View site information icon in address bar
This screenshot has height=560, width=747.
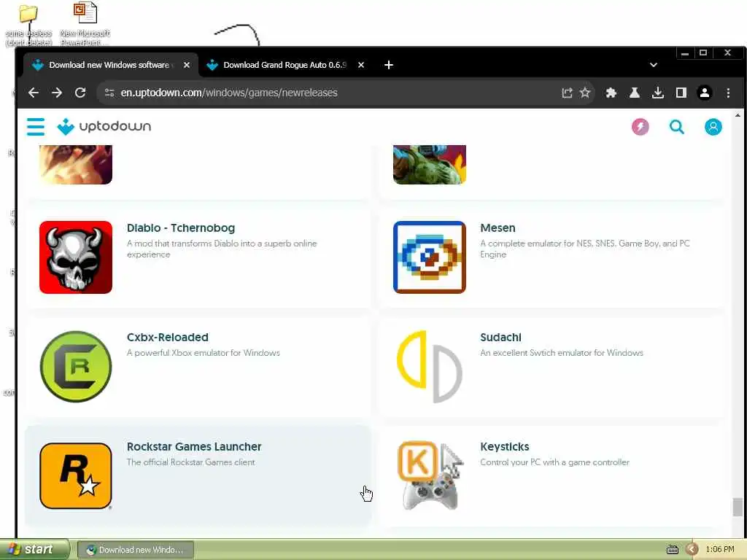point(109,93)
